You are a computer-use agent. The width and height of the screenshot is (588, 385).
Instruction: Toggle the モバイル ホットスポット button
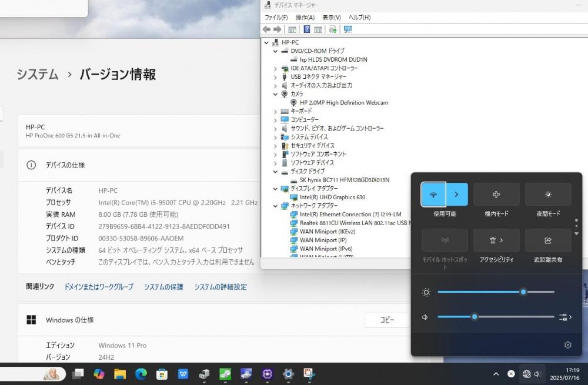(x=445, y=240)
